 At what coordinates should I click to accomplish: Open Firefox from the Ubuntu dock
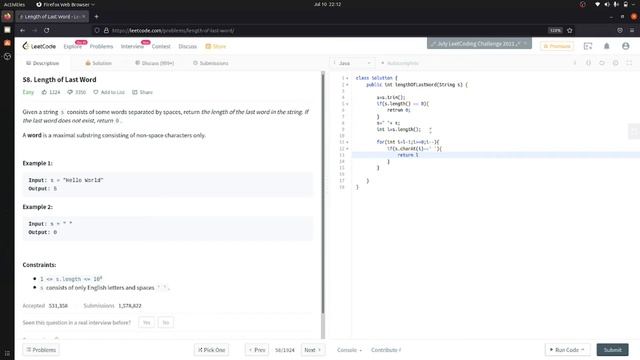coord(7,17)
